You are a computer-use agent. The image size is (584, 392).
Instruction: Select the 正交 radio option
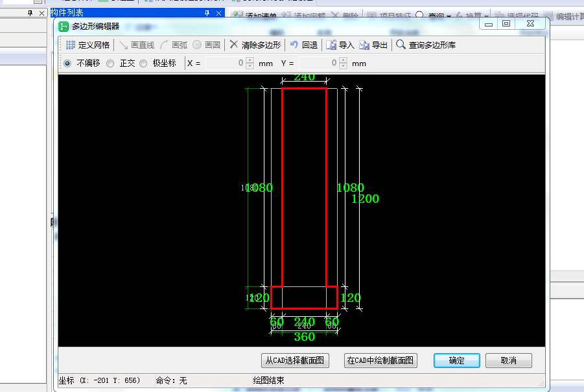tap(110, 63)
